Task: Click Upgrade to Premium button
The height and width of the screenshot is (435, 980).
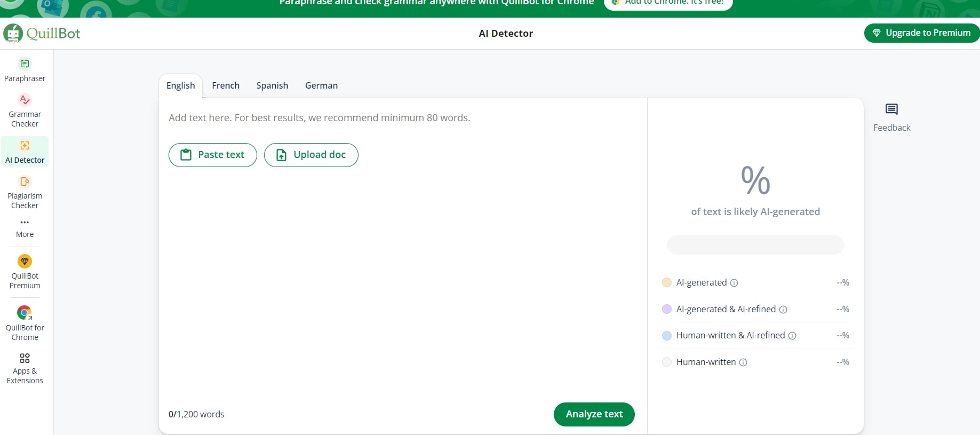Action: click(x=921, y=33)
